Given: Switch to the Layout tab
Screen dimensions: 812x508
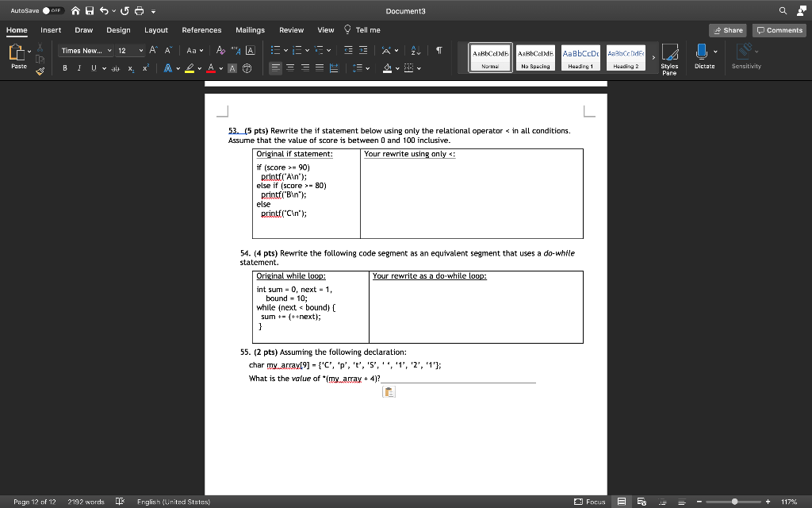Looking at the screenshot, I should pos(156,30).
